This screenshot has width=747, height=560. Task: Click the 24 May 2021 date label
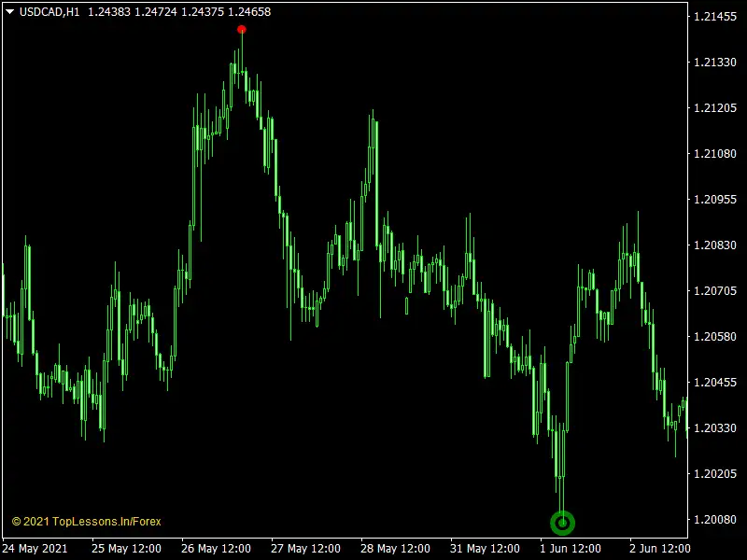35,549
